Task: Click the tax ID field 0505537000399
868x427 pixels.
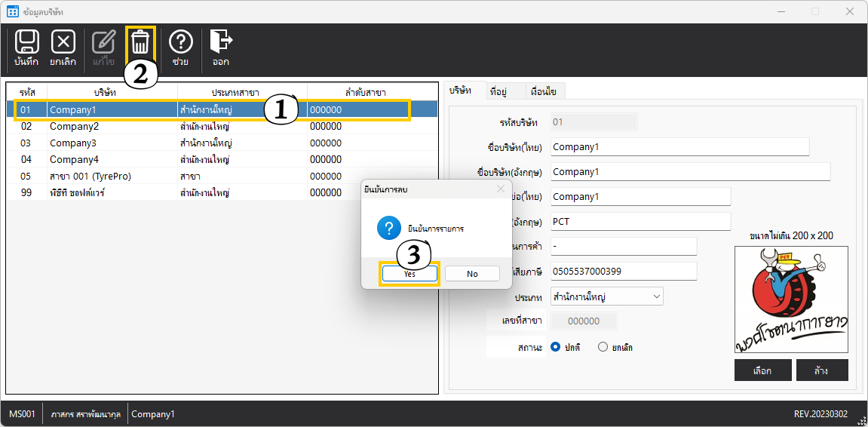Action: 623,271
